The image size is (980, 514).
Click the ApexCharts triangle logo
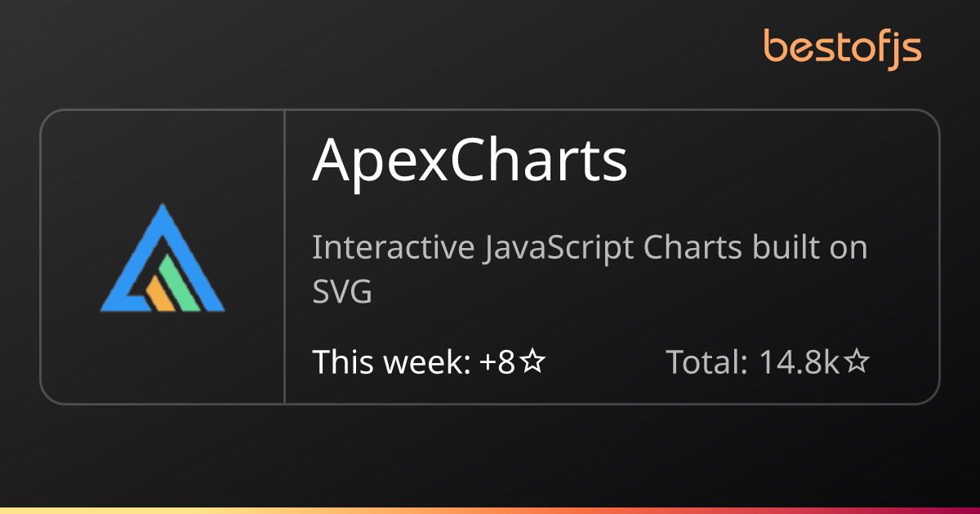point(163,258)
